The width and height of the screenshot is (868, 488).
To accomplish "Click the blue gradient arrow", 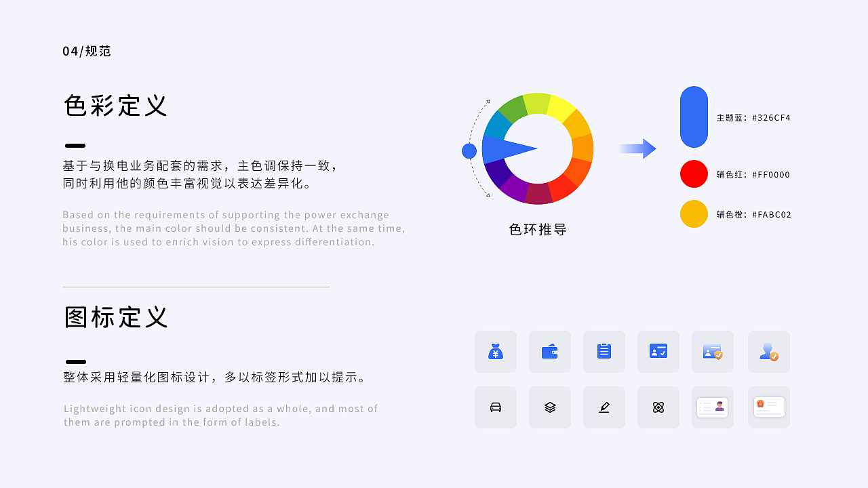I will 637,149.
